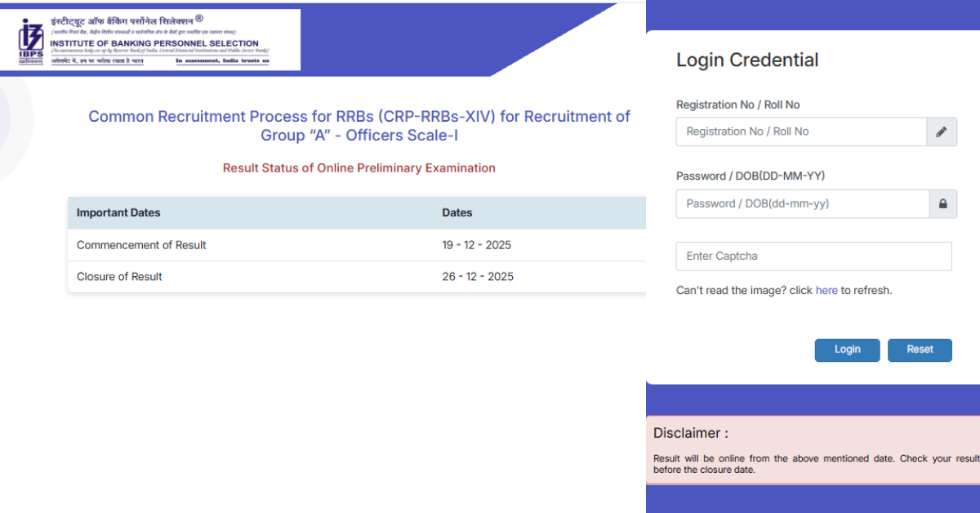The width and height of the screenshot is (980, 513).
Task: Click the 'Result Status of Online Preliminary Examination' text
Action: pyautogui.click(x=359, y=167)
